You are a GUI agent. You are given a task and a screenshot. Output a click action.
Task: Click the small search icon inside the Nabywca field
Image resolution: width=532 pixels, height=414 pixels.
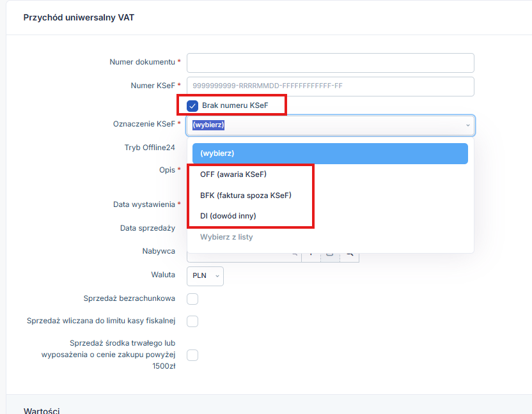pos(295,254)
